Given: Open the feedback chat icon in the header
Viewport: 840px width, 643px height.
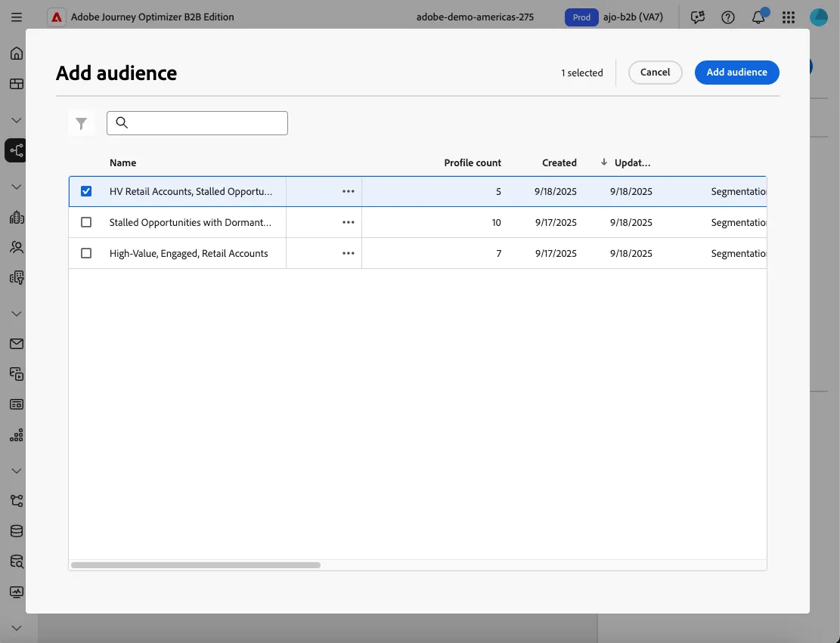Looking at the screenshot, I should click(x=698, y=17).
